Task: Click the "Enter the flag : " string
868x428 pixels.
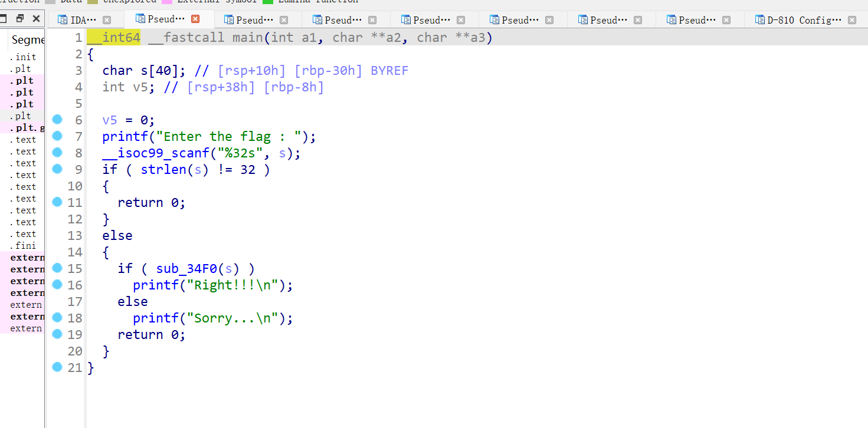Action: [x=232, y=137]
